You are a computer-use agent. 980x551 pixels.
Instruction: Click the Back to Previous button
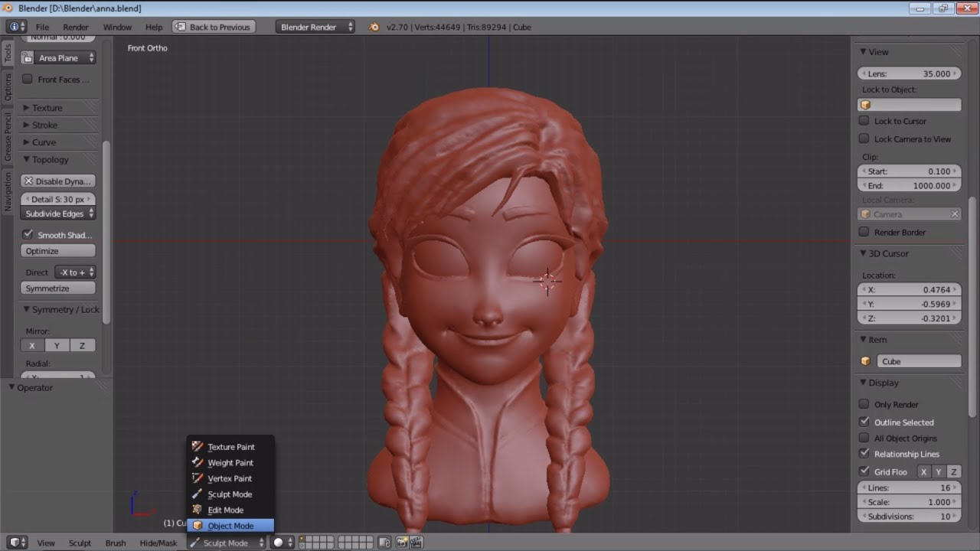click(213, 27)
